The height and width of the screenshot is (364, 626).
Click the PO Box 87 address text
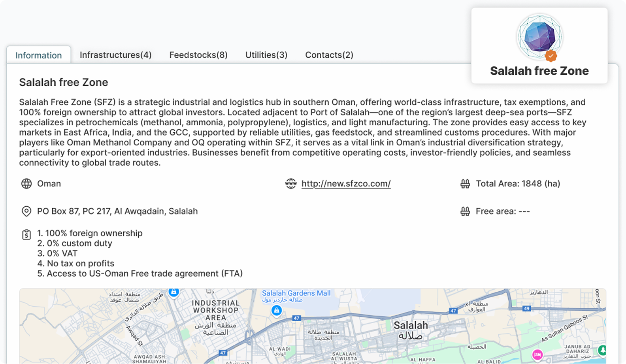pos(117,211)
